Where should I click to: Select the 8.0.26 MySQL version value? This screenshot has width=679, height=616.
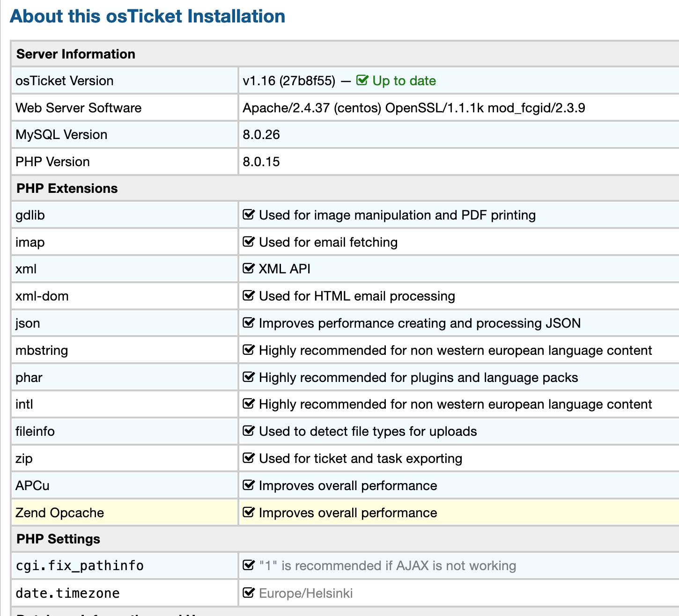261,134
